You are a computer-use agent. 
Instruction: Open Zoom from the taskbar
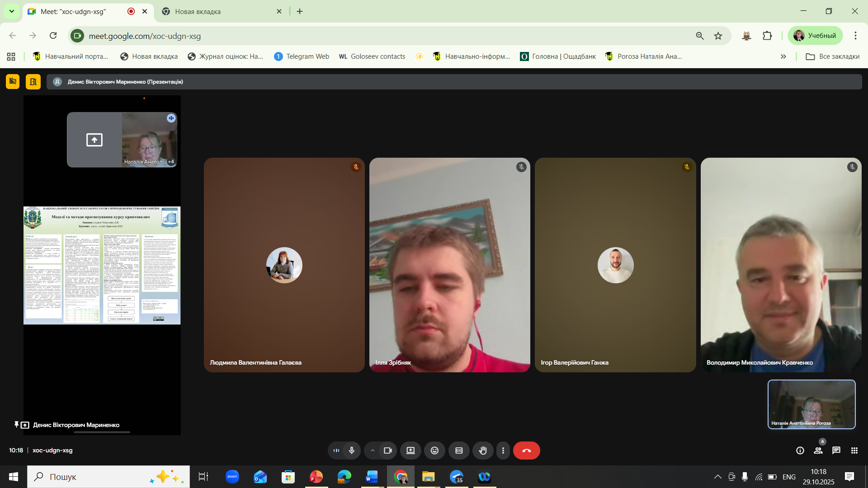232,477
